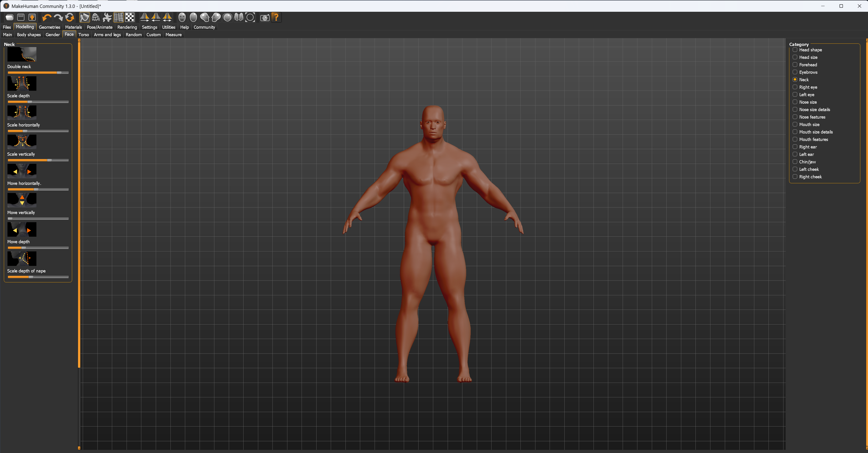The height and width of the screenshot is (453, 868).
Task: Click the grey Redo arrow icon
Action: [x=58, y=17]
